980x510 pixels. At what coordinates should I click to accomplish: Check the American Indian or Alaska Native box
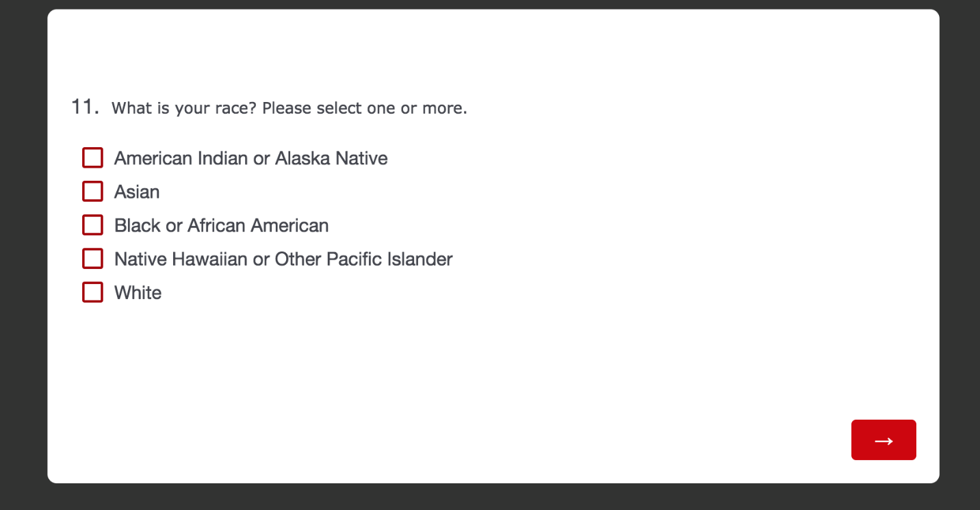click(92, 157)
